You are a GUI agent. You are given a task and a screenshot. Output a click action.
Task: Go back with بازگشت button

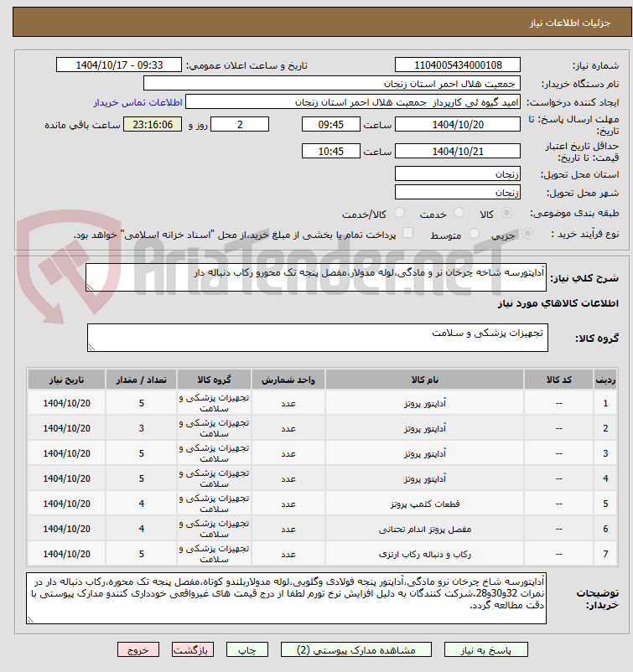pyautogui.click(x=193, y=650)
